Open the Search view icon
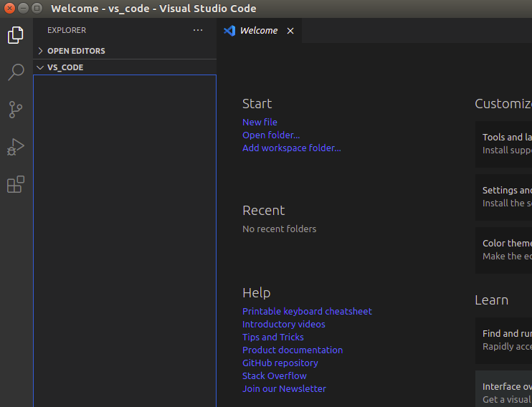Image resolution: width=532 pixels, height=407 pixels. (16, 72)
